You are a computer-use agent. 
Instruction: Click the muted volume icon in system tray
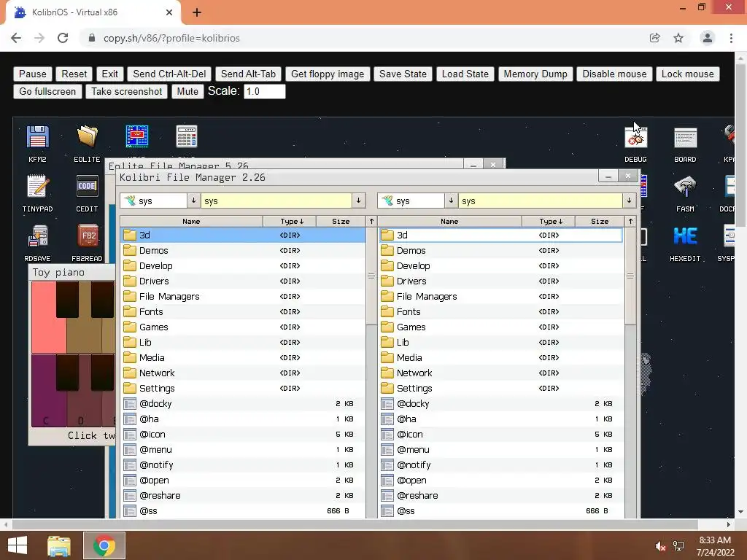pos(660,546)
